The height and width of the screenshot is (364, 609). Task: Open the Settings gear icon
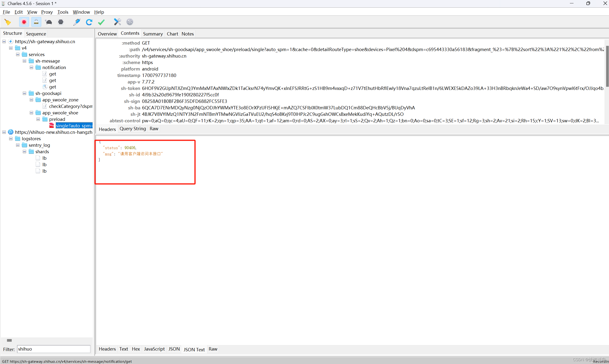click(x=130, y=22)
